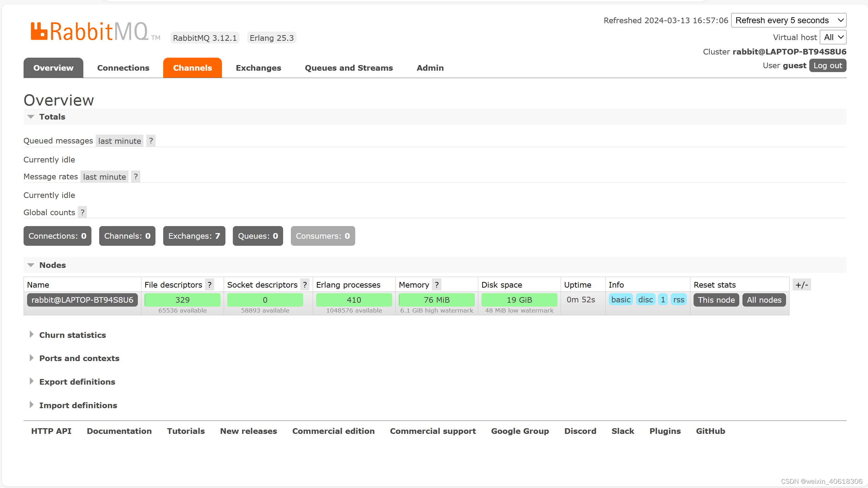
Task: Open File descriptors help tooltip
Action: 210,285
